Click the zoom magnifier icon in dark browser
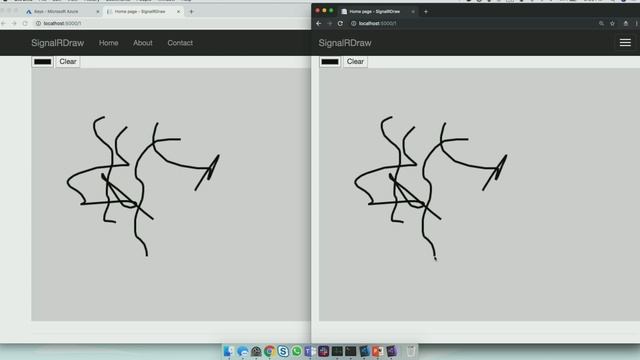Viewport: 640px width, 360px height. pyautogui.click(x=601, y=24)
